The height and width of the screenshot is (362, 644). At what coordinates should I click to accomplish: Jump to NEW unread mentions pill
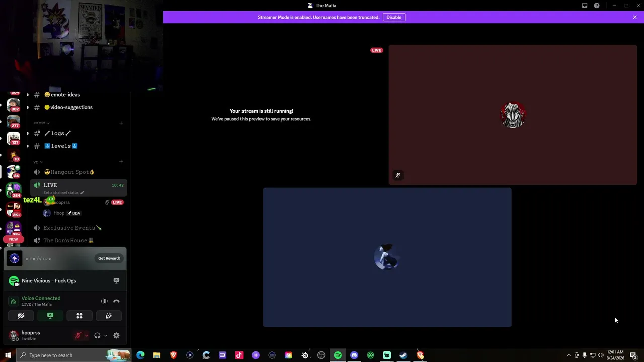pyautogui.click(x=13, y=239)
